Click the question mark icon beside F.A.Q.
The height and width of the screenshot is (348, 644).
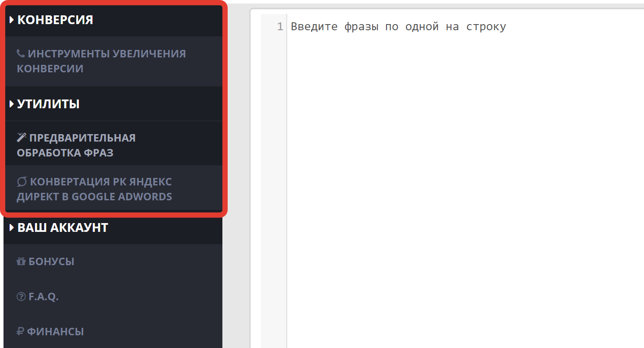pos(21,297)
